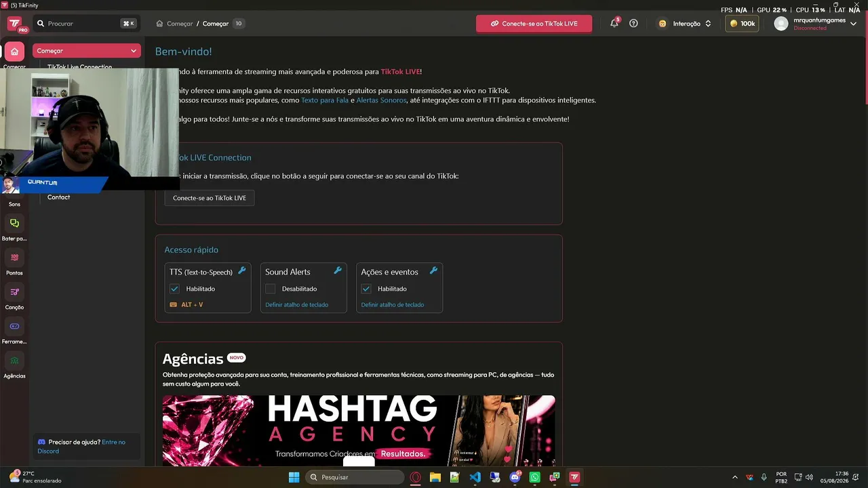Open the Entre no Discord link
This screenshot has height=488, width=868.
[x=81, y=447]
